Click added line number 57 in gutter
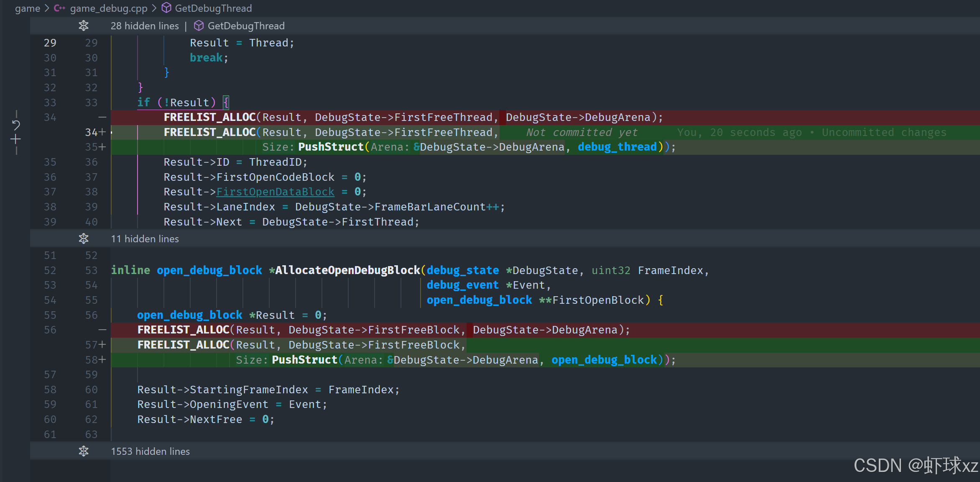 pos(91,345)
